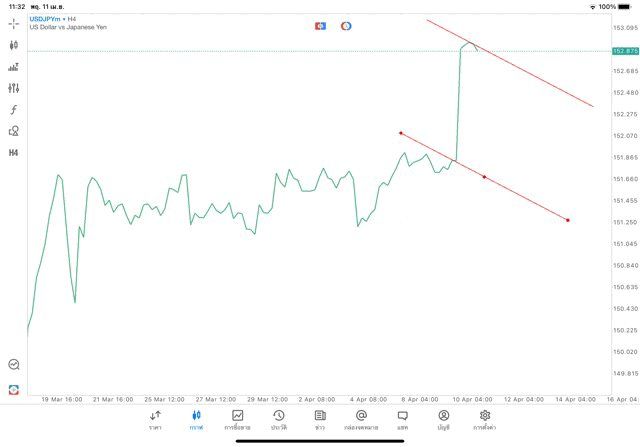The image size is (640, 447).
Task: Activate the crosshair tool in sidebar
Action: [14, 23]
